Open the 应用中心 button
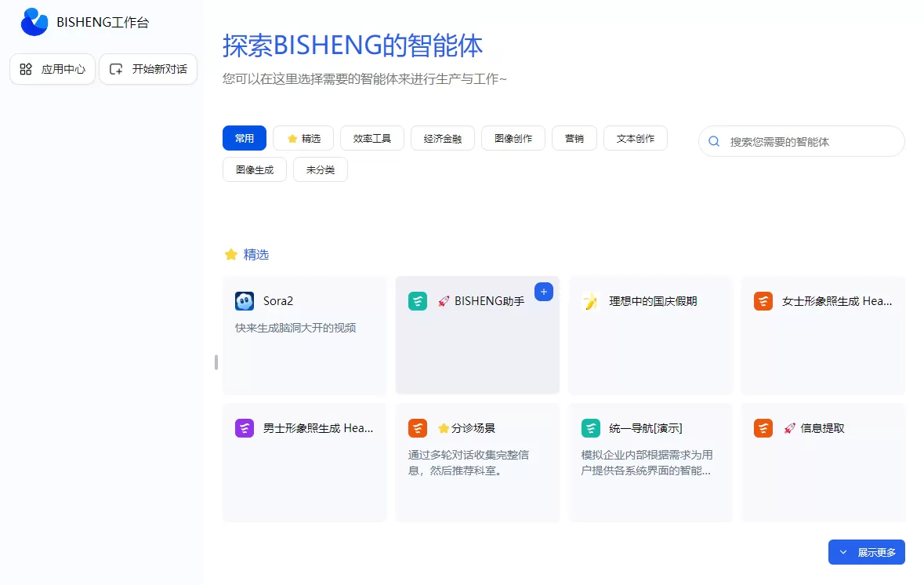This screenshot has width=924, height=585. 53,69
